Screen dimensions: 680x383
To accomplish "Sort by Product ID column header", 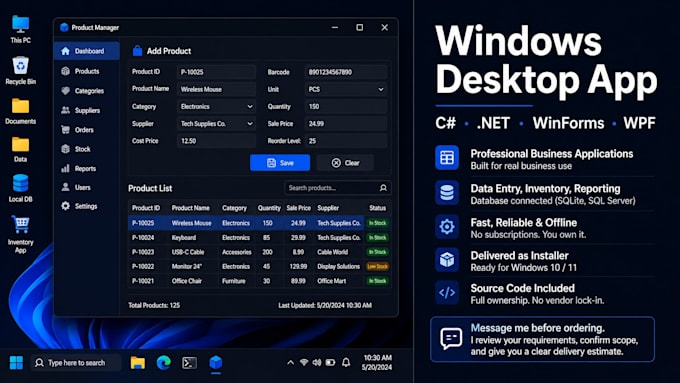I will click(146, 208).
